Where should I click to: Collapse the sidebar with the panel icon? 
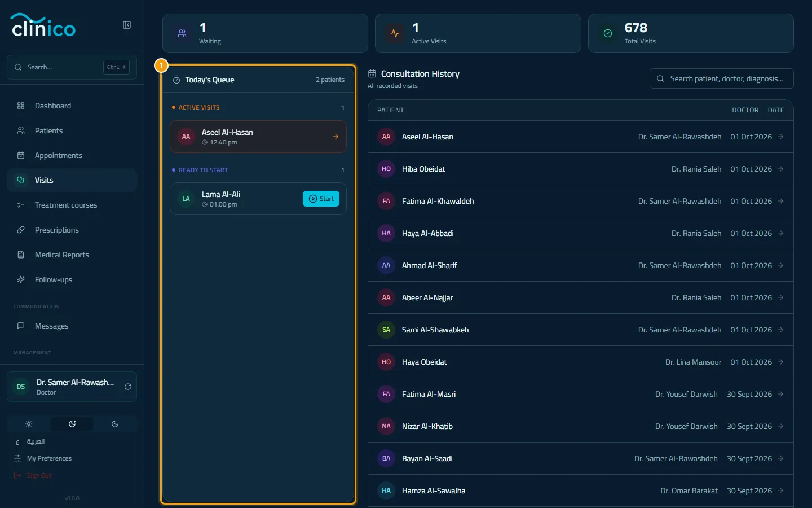(127, 25)
